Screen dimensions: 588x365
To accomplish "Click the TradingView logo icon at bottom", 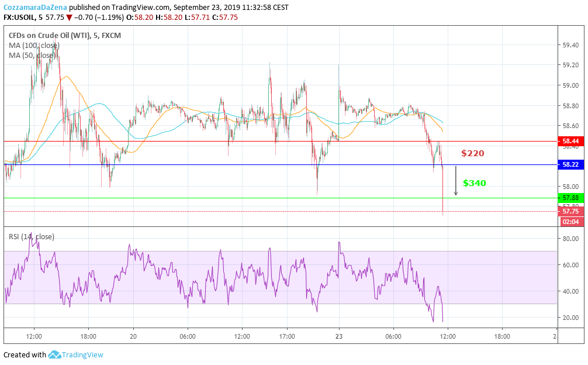I will [x=54, y=354].
